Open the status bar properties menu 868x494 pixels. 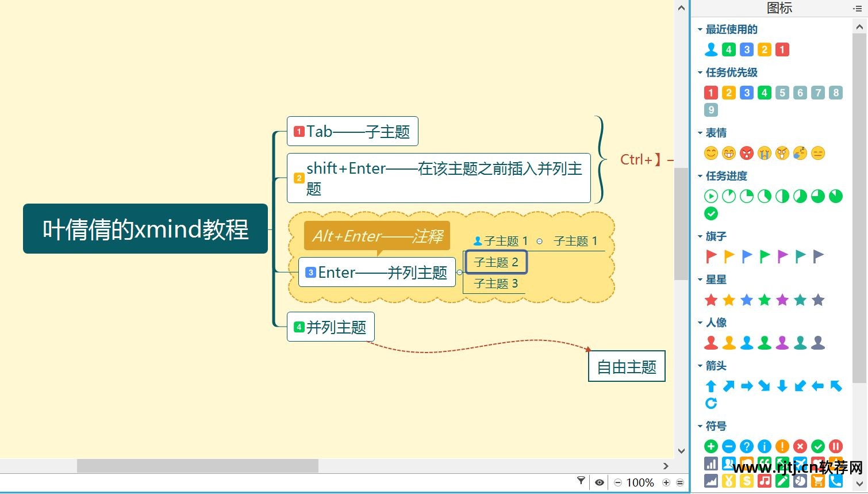[x=681, y=482]
